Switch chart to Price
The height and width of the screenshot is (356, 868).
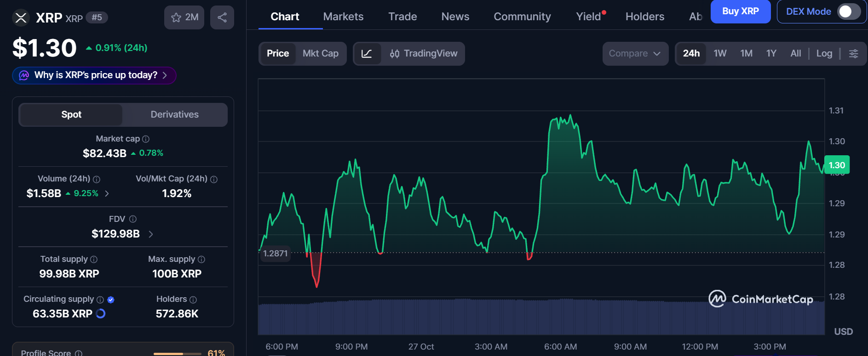coord(278,54)
